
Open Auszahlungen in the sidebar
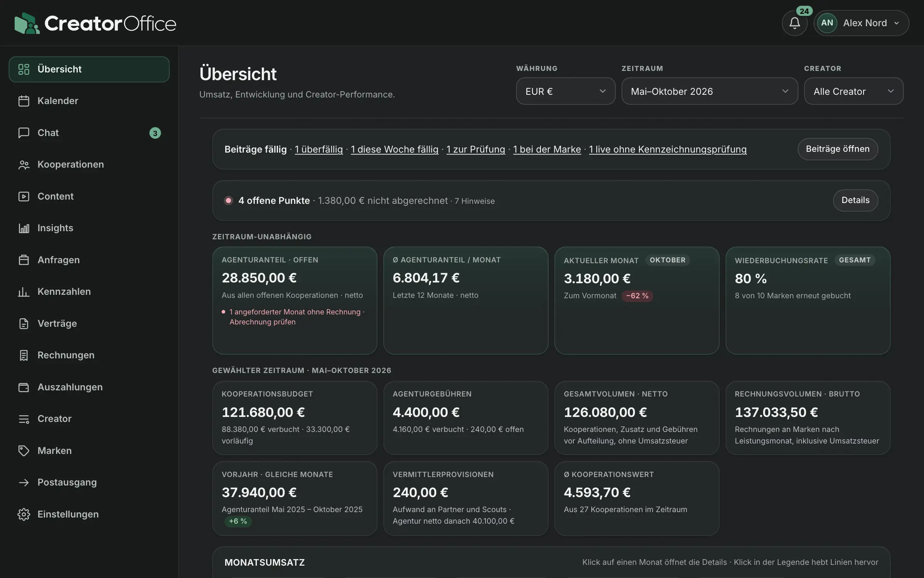pos(89,387)
